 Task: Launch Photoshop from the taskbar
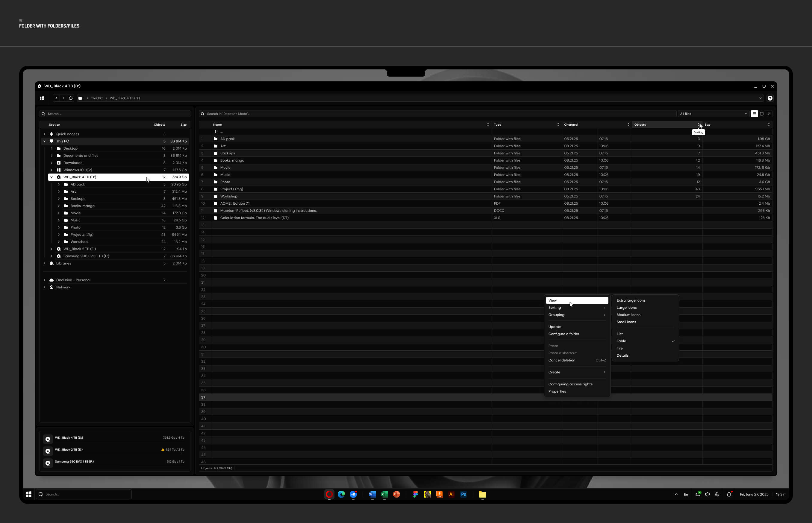coord(464,495)
